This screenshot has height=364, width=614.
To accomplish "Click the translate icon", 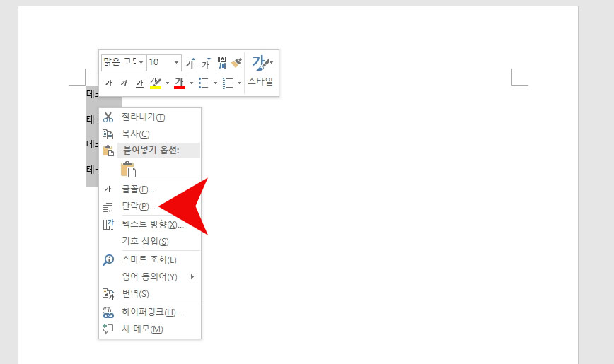I will pos(108,293).
